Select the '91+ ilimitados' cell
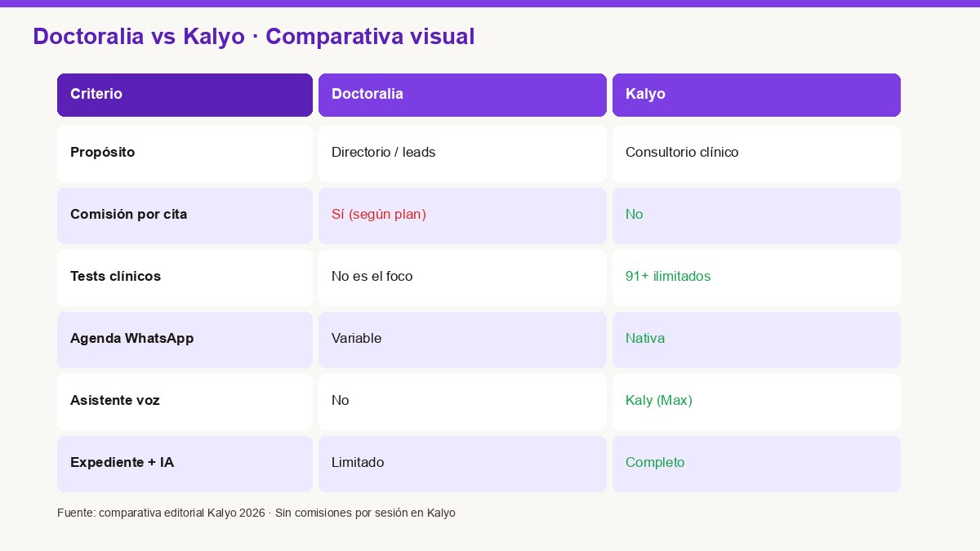 (x=756, y=278)
